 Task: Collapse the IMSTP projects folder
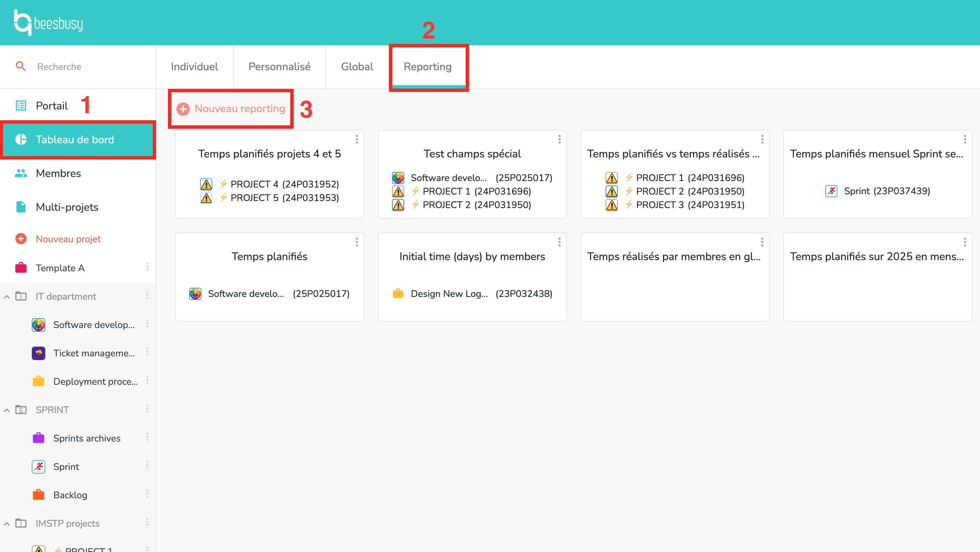point(6,524)
